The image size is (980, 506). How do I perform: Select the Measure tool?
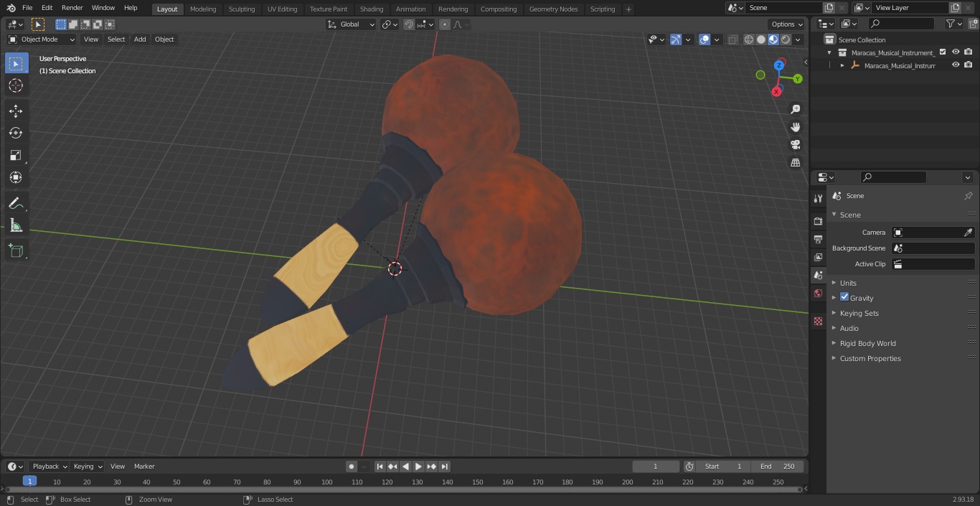[16, 225]
